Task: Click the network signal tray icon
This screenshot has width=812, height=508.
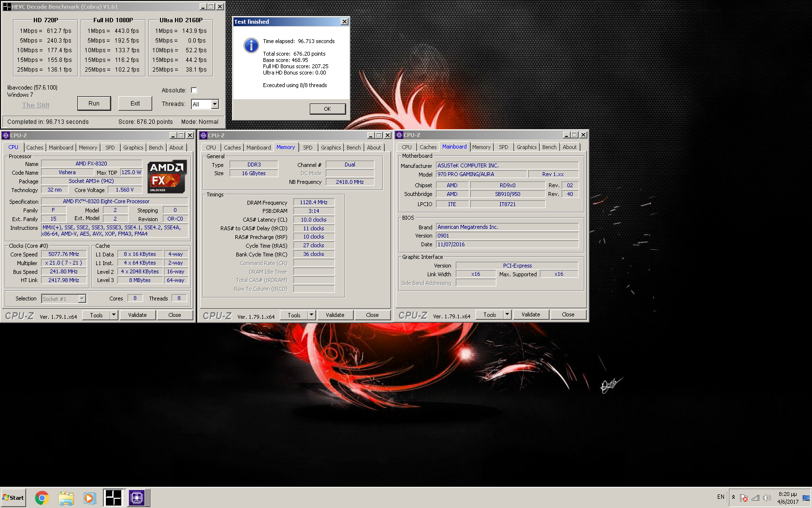Action: 755,497
